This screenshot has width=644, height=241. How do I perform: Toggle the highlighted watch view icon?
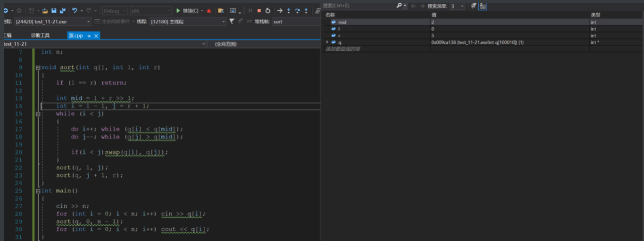pyautogui.click(x=482, y=6)
